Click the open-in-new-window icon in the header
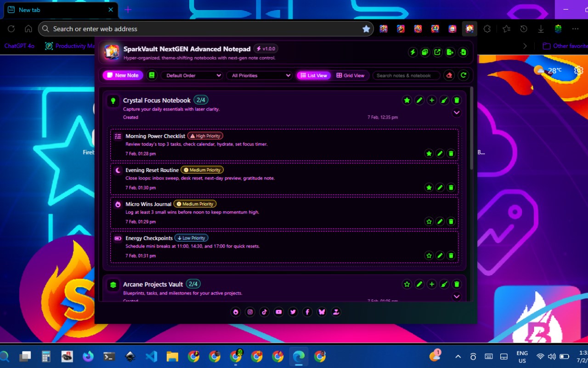The image size is (588, 368). click(437, 52)
